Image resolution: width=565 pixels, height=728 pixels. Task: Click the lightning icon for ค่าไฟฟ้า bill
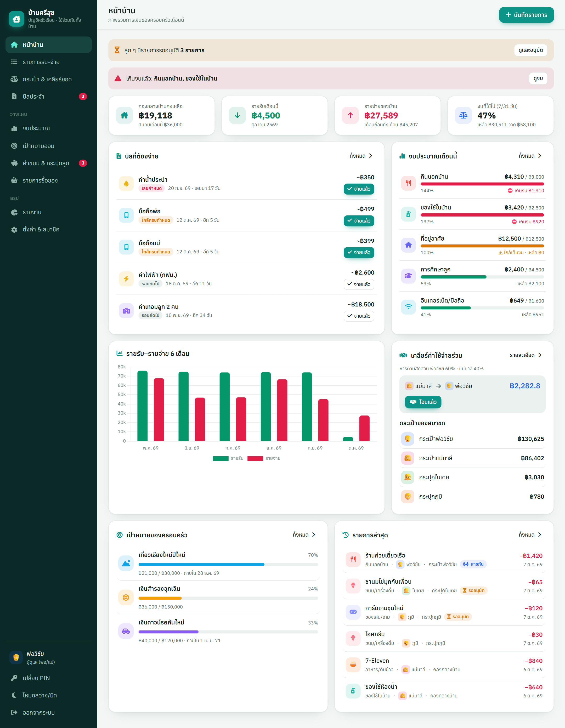pyautogui.click(x=126, y=279)
